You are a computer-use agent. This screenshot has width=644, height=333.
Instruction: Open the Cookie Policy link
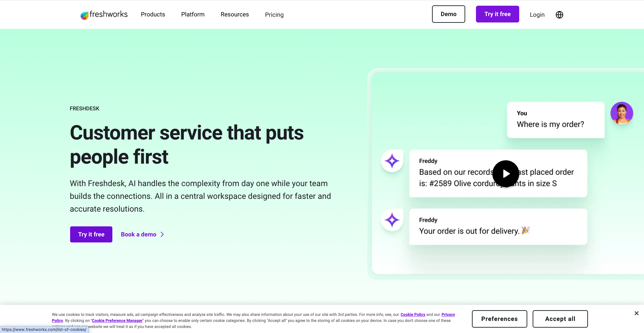(413, 315)
